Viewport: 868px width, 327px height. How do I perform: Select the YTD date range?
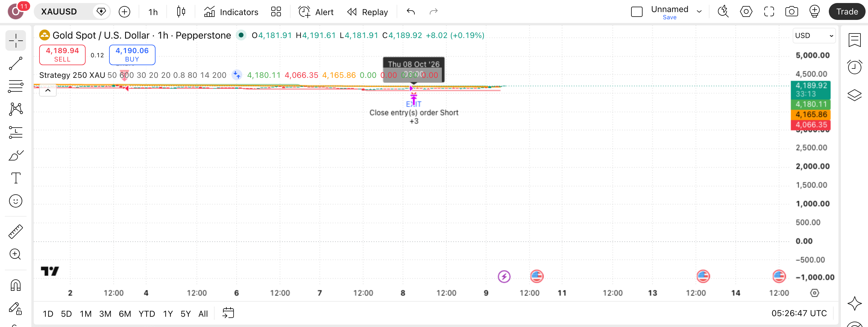click(146, 314)
